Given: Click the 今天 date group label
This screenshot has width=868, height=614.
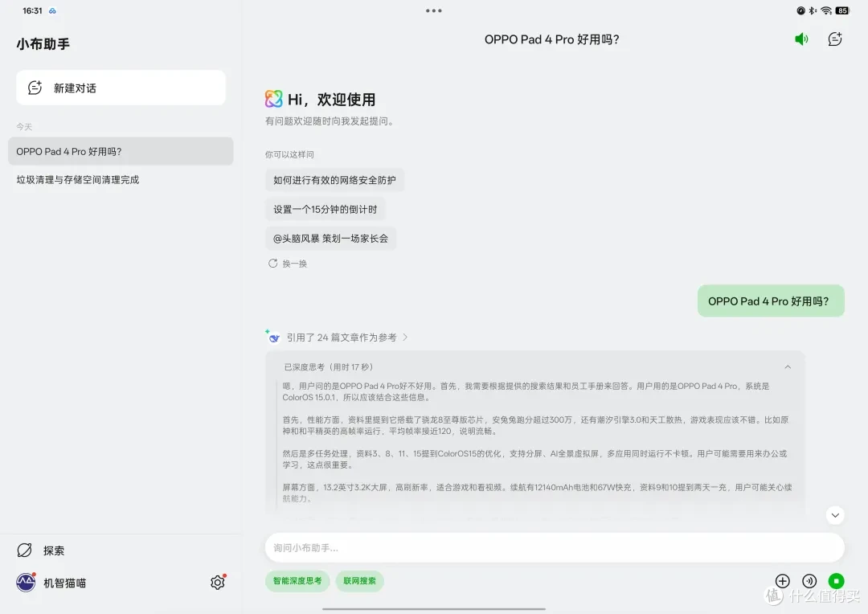Looking at the screenshot, I should pyautogui.click(x=24, y=127).
